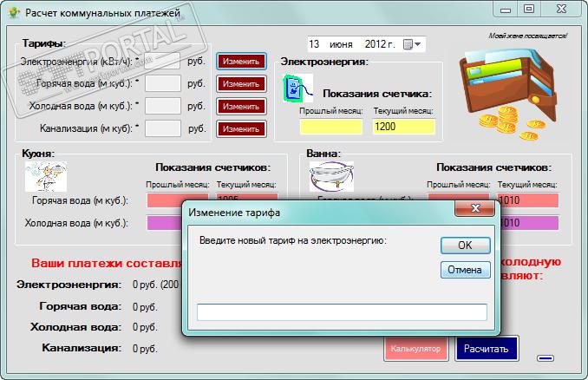Click Изменить for Электроэнергия tariff

241,62
